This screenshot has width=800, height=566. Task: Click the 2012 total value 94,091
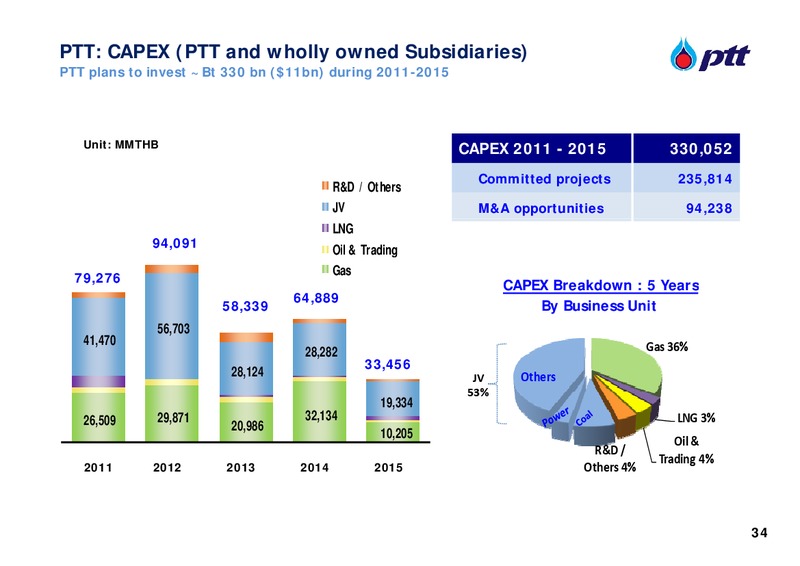[174, 243]
